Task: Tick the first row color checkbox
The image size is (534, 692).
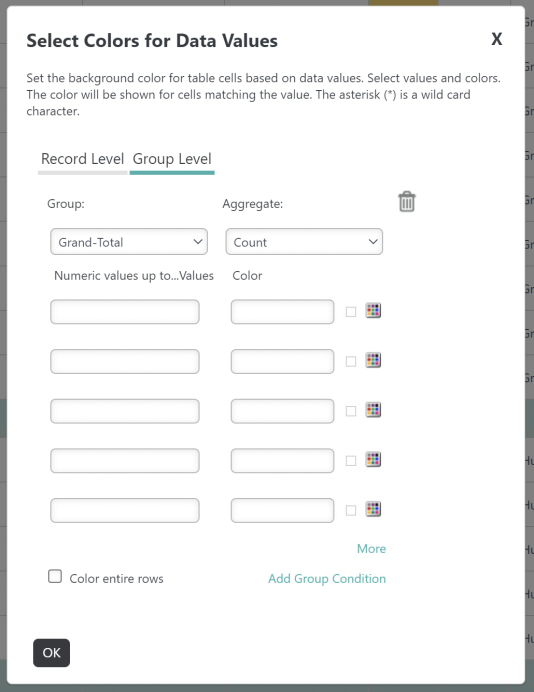Action: (x=351, y=312)
